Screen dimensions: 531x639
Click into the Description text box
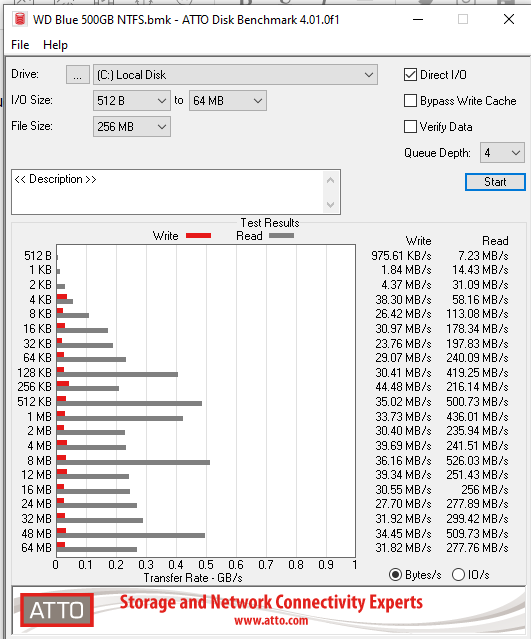tap(167, 192)
